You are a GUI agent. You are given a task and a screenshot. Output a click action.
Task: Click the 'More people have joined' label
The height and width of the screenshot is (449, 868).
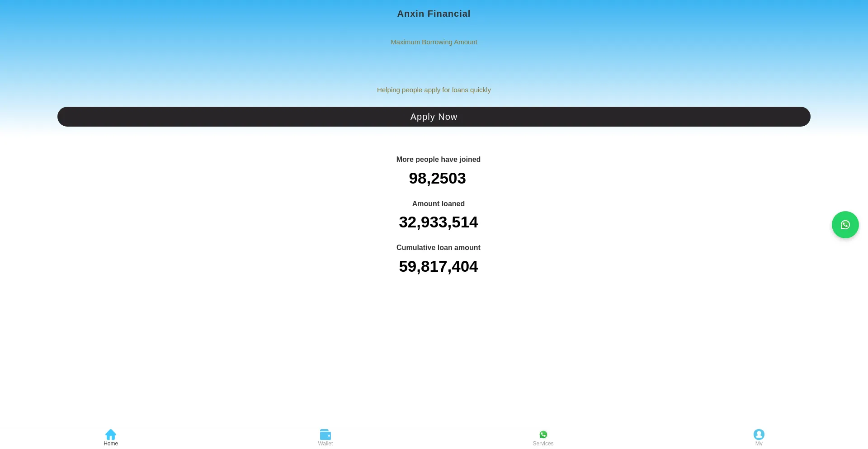pyautogui.click(x=438, y=160)
